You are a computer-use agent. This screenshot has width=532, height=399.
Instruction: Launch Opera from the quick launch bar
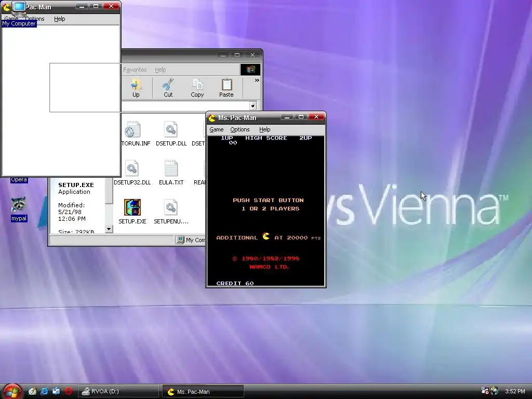pyautogui.click(x=69, y=391)
